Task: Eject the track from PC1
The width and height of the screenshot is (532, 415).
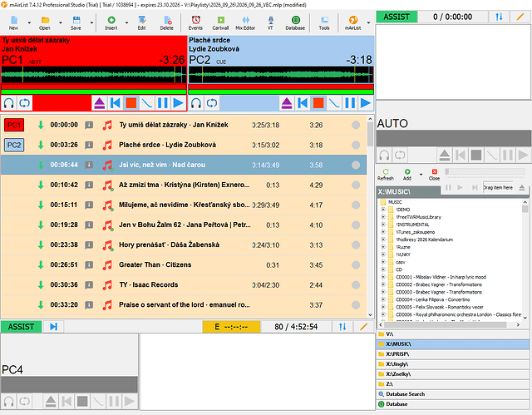Action: (x=100, y=103)
